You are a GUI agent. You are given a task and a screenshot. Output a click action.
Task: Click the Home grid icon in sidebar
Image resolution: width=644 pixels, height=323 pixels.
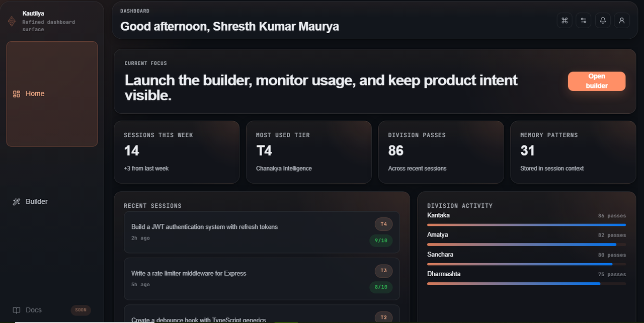tap(17, 94)
